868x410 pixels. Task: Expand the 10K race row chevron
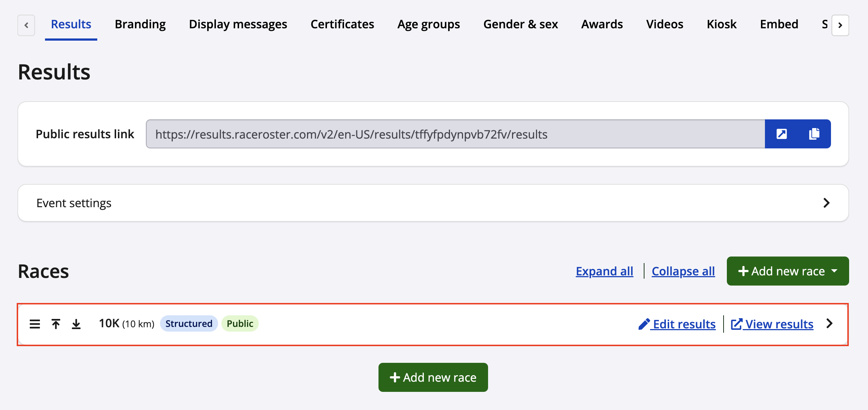coord(830,323)
